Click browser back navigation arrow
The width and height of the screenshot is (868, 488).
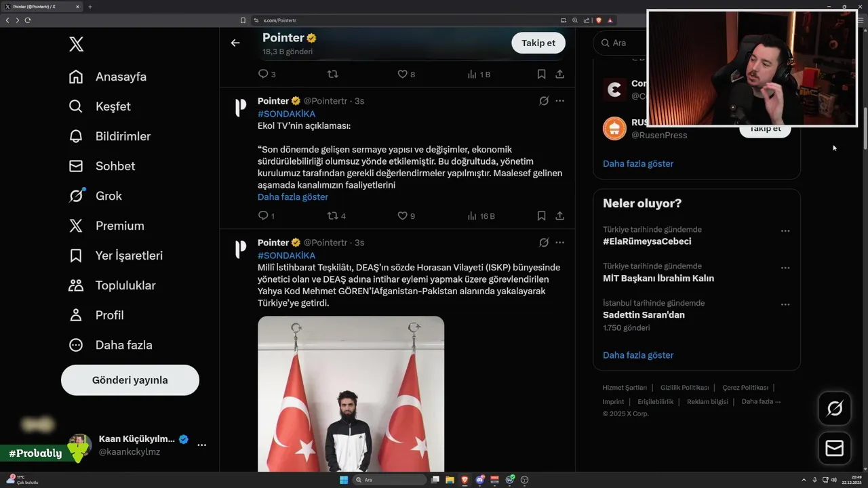coord(7,20)
